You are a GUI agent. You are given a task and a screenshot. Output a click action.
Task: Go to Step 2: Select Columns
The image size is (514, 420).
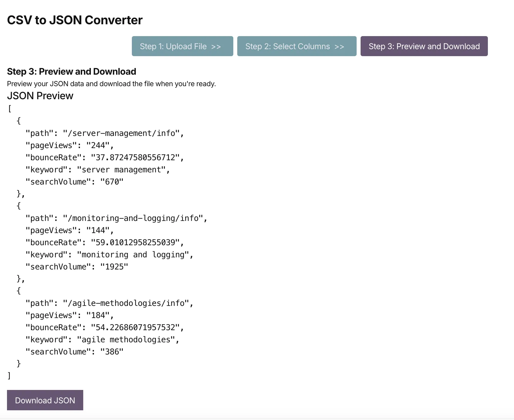[297, 46]
